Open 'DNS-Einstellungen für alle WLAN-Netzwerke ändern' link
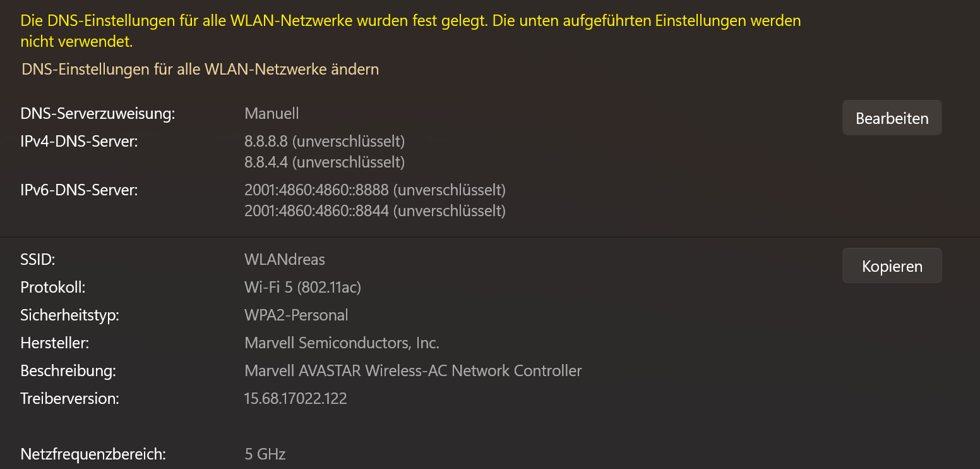 click(x=200, y=70)
